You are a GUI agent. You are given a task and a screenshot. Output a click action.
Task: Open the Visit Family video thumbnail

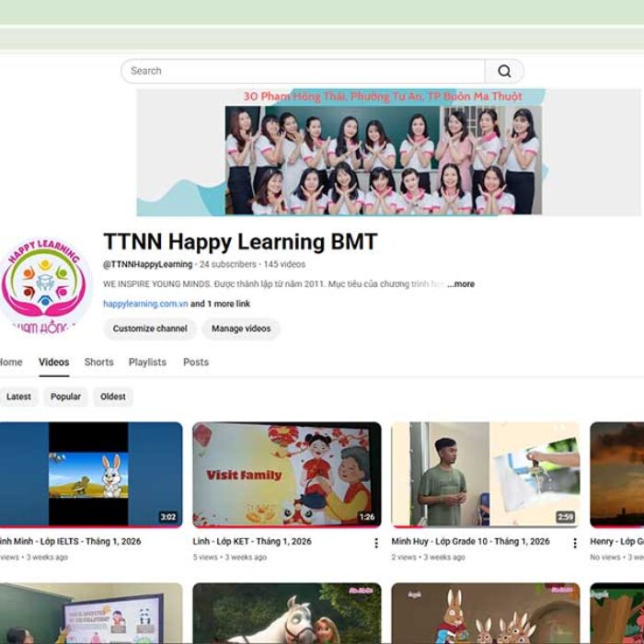tap(286, 475)
